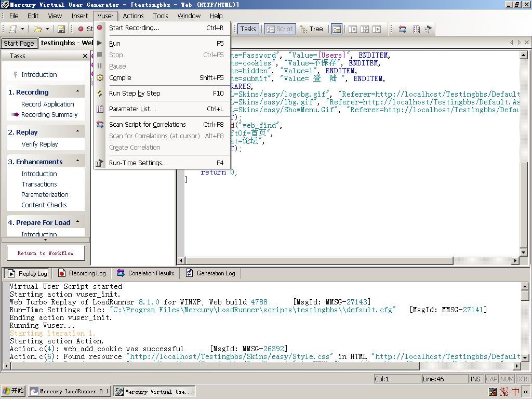This screenshot has width=532, height=399.
Task: Open the Introduction link at top of Tasks
Action: [x=39, y=75]
